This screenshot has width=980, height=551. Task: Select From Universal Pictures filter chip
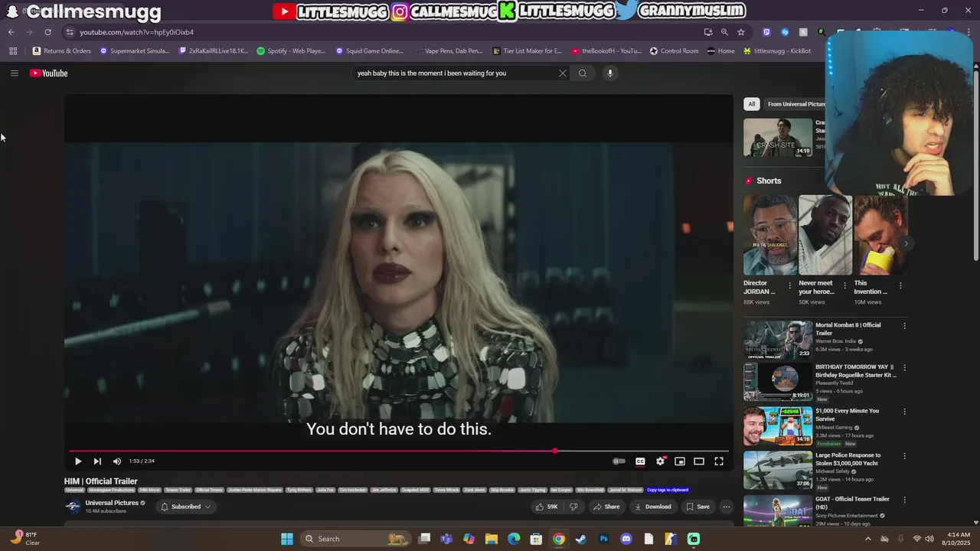pos(795,104)
